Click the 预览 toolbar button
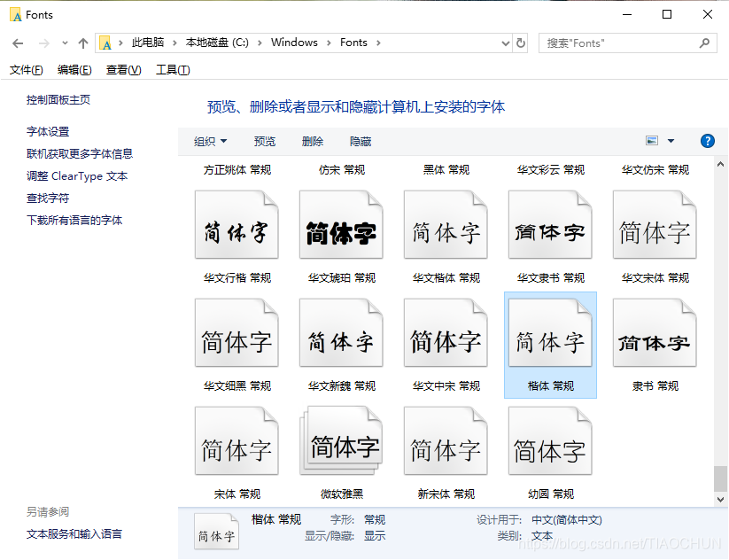Viewport: 729px width, 560px height. 265,141
